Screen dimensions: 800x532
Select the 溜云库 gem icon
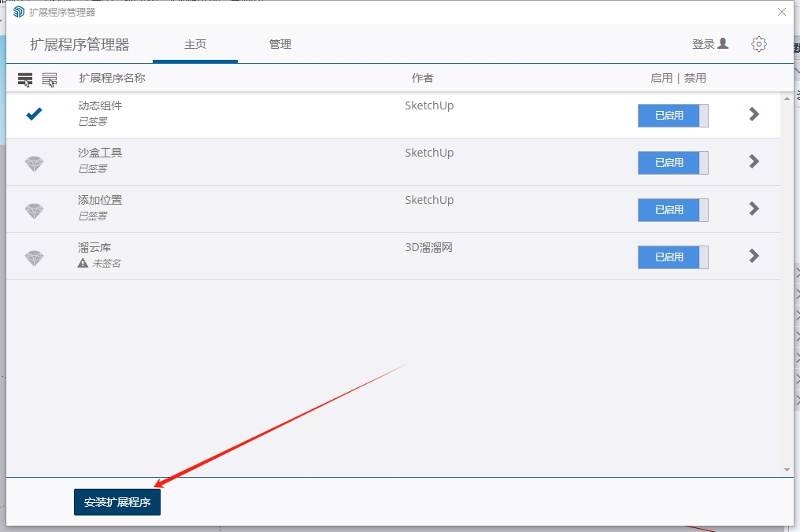34,257
